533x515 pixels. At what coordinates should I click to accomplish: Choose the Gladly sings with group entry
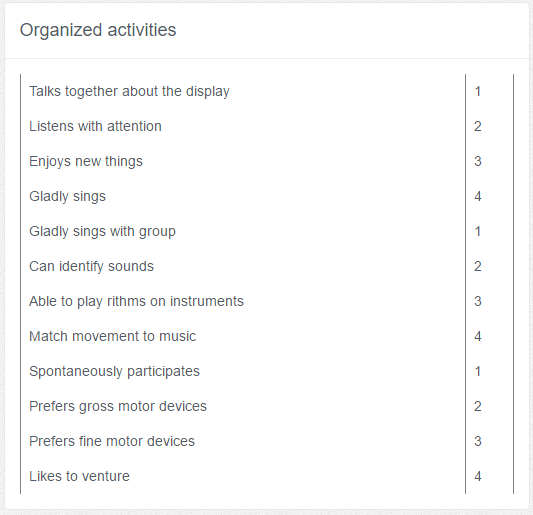point(267,231)
